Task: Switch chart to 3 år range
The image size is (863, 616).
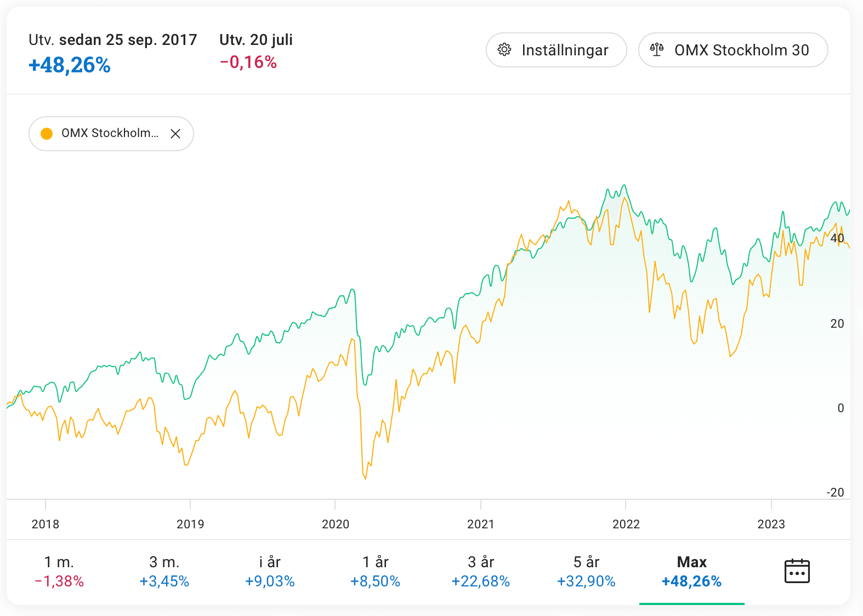Action: coord(481,571)
